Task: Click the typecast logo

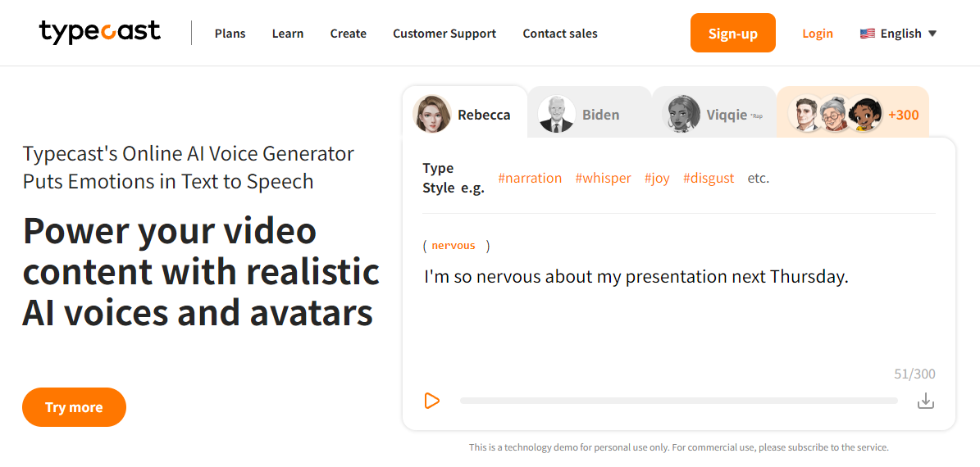Action: click(100, 32)
